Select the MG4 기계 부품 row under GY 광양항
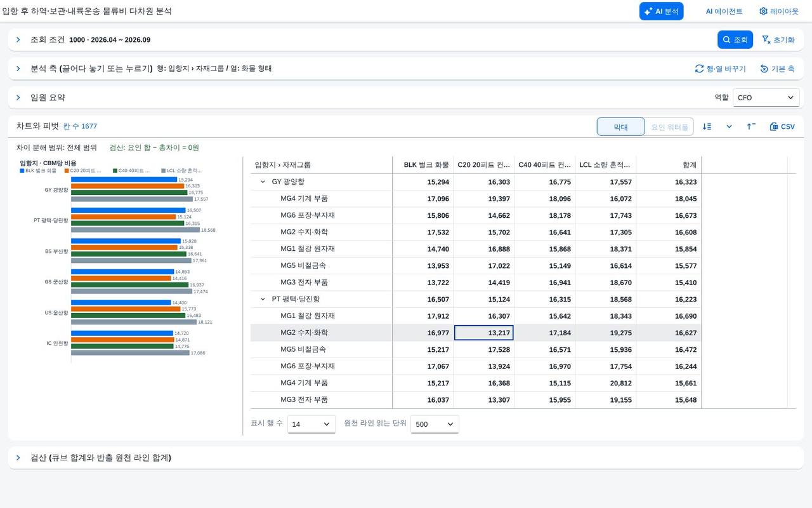The height and width of the screenshot is (508, 812). pos(476,199)
